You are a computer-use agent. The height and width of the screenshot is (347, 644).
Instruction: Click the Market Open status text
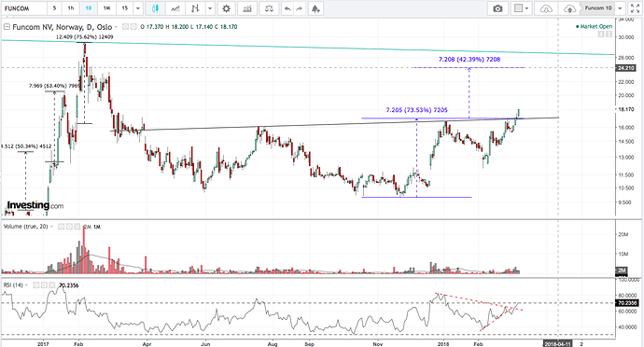click(x=596, y=26)
